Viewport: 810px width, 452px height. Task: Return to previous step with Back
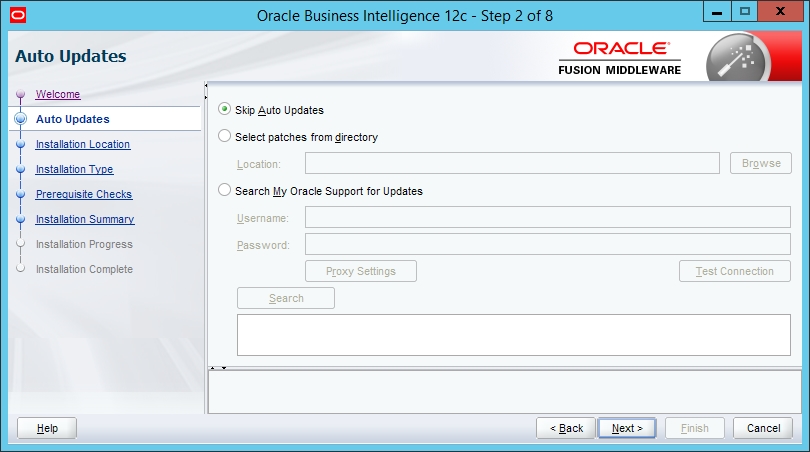coord(566,428)
